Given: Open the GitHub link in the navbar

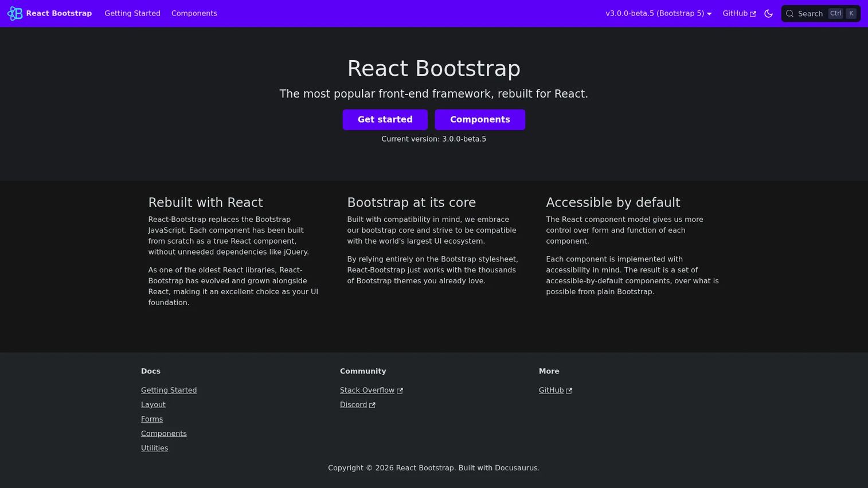Looking at the screenshot, I should click(739, 13).
